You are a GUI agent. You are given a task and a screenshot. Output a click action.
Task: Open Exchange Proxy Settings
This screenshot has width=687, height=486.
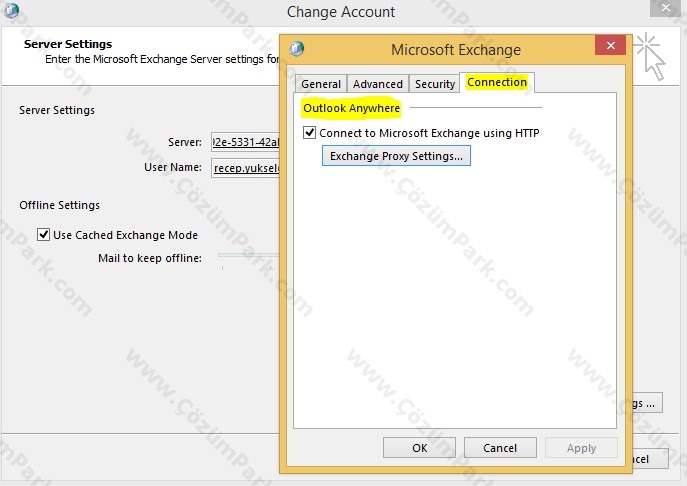pyautogui.click(x=396, y=156)
